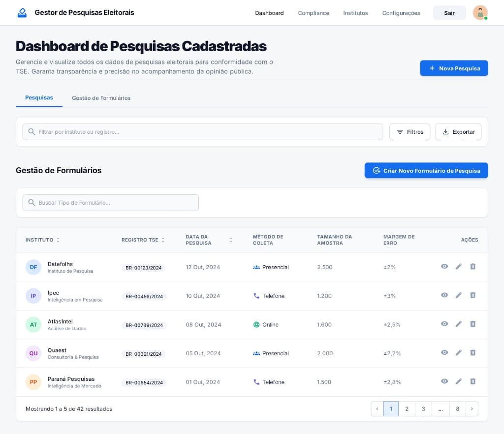This screenshot has height=434, width=504.
Task: Click the PP avatar for Paraná Pesquisas
Action: click(x=33, y=382)
